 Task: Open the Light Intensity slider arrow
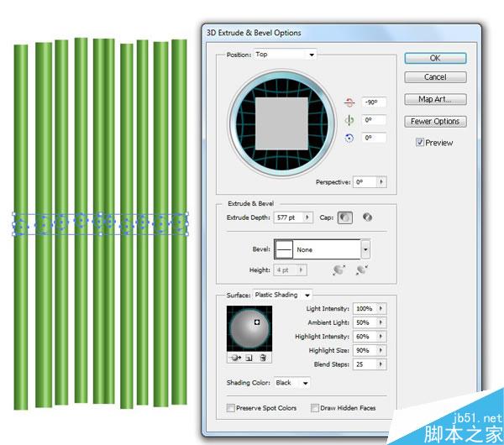381,308
